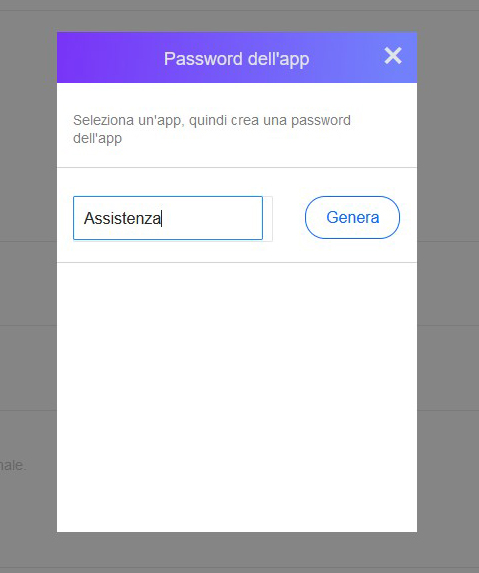Click the blank space right of Assistenza text
479x573 pixels.
click(x=212, y=219)
